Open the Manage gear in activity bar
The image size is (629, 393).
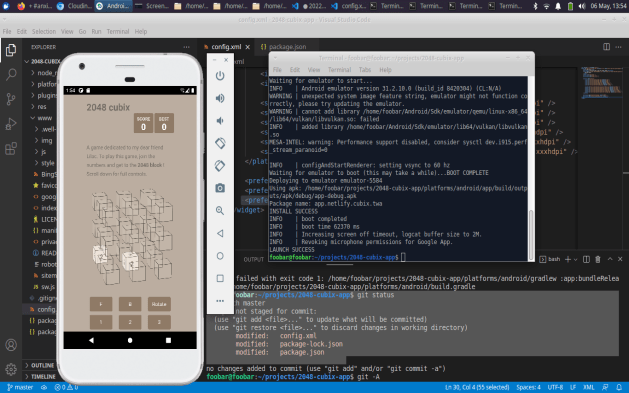tap(11, 369)
